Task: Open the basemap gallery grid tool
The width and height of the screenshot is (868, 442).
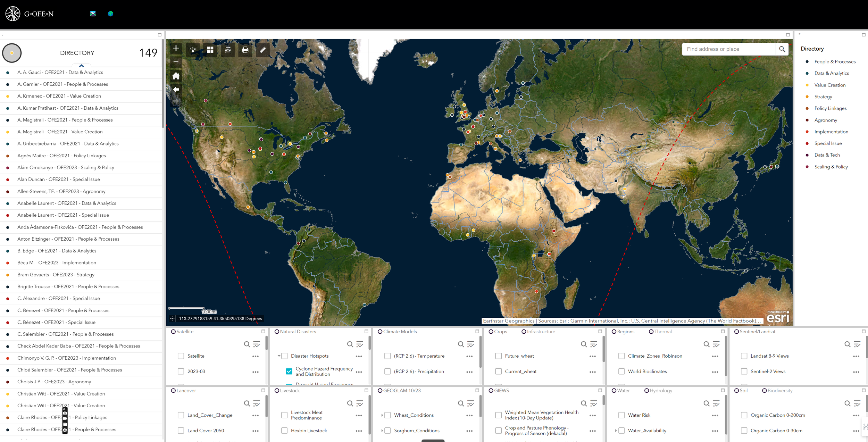Action: [x=210, y=50]
